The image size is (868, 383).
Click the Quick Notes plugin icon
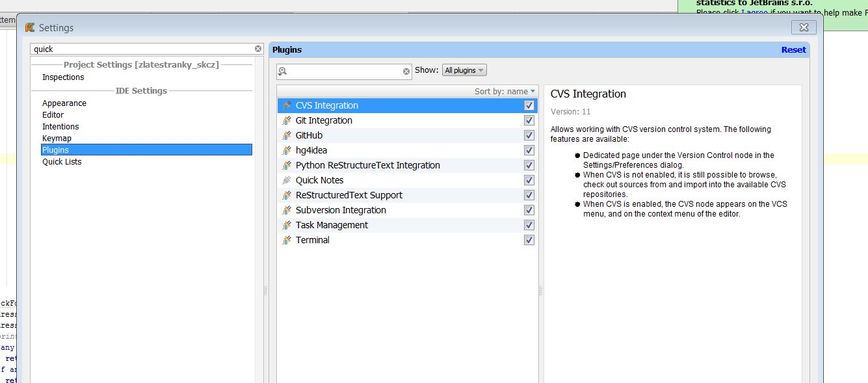coord(286,180)
